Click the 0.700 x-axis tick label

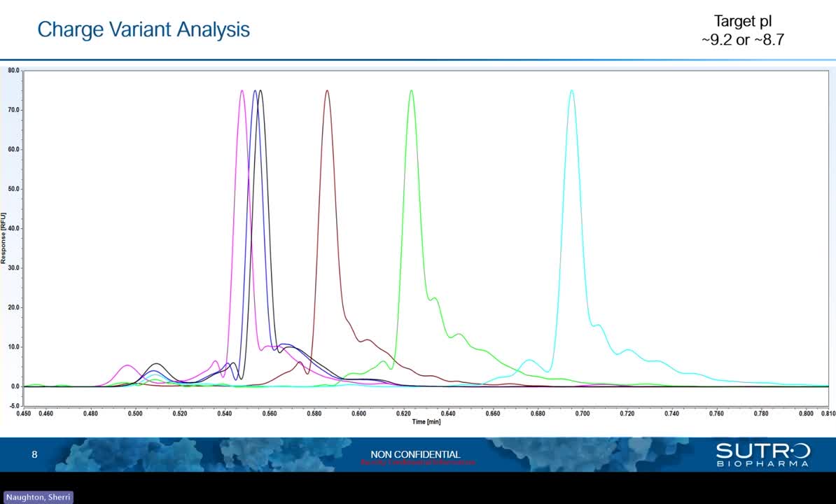tap(583, 414)
